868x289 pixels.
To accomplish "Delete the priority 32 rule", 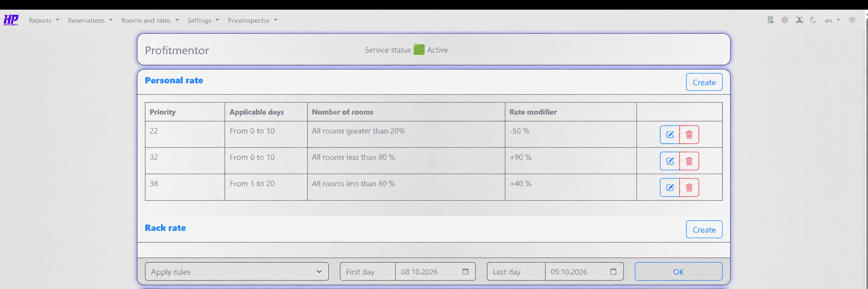I will 689,161.
